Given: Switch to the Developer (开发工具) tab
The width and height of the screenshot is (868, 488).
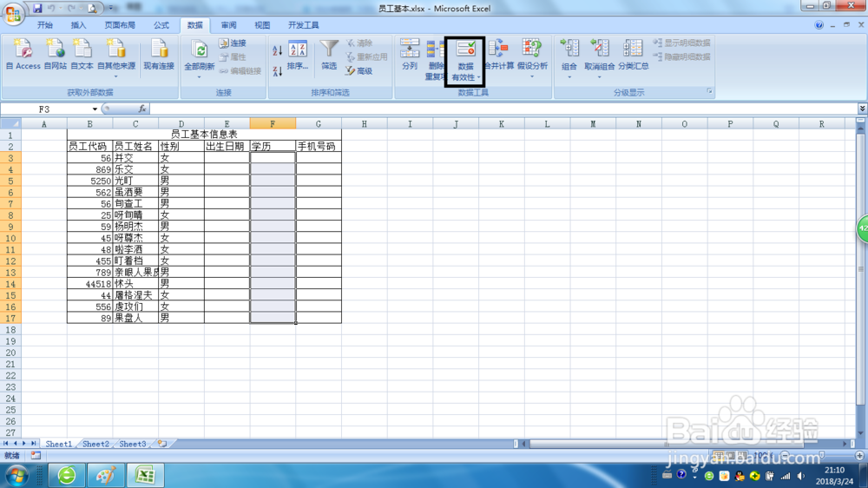Looking at the screenshot, I should [303, 25].
